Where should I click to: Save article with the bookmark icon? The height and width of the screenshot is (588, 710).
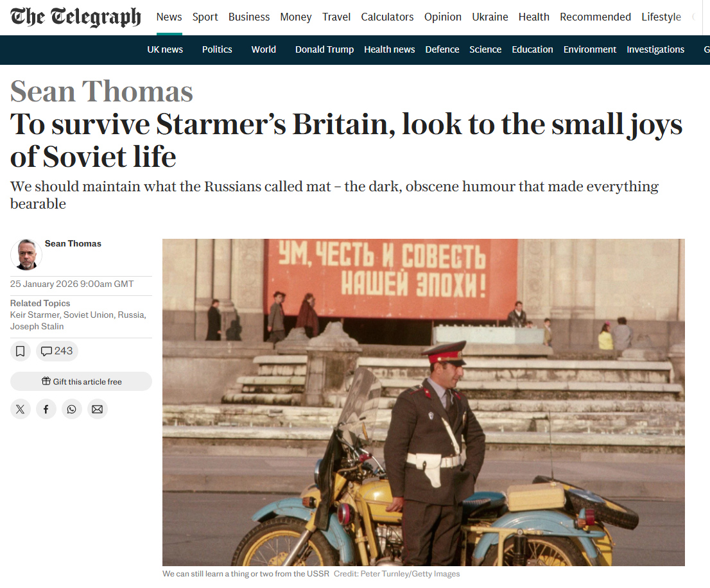tap(21, 351)
